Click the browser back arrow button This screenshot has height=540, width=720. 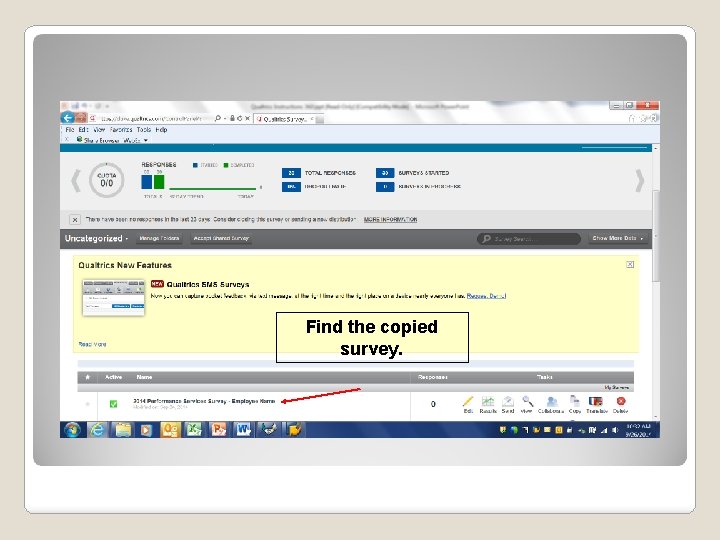point(68,118)
